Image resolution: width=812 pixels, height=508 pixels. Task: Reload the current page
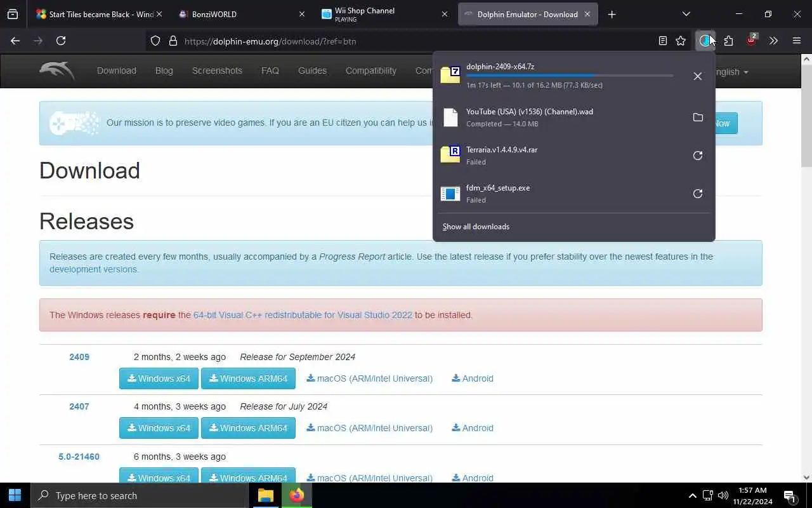[61, 41]
